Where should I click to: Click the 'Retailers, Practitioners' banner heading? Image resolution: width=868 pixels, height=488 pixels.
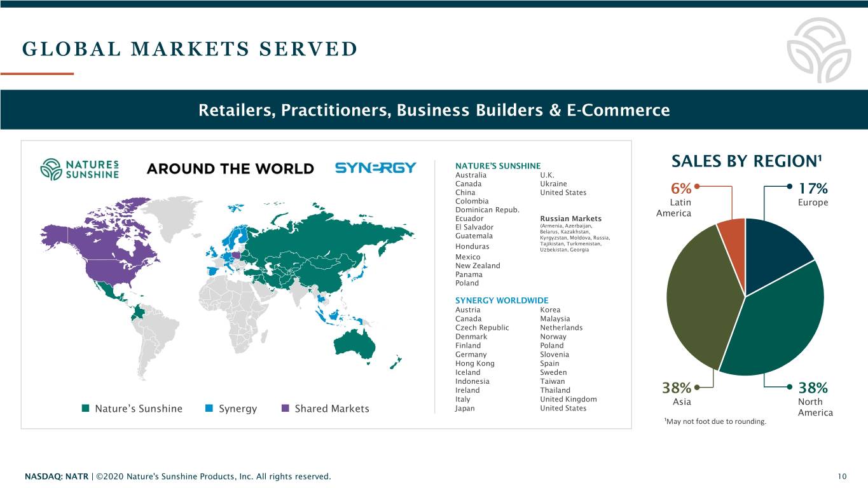434,111
